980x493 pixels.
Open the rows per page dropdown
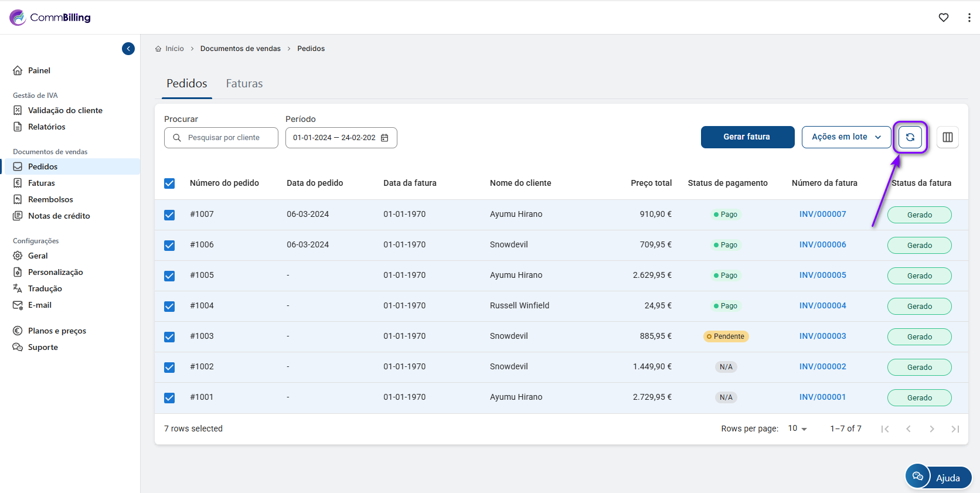tap(797, 429)
